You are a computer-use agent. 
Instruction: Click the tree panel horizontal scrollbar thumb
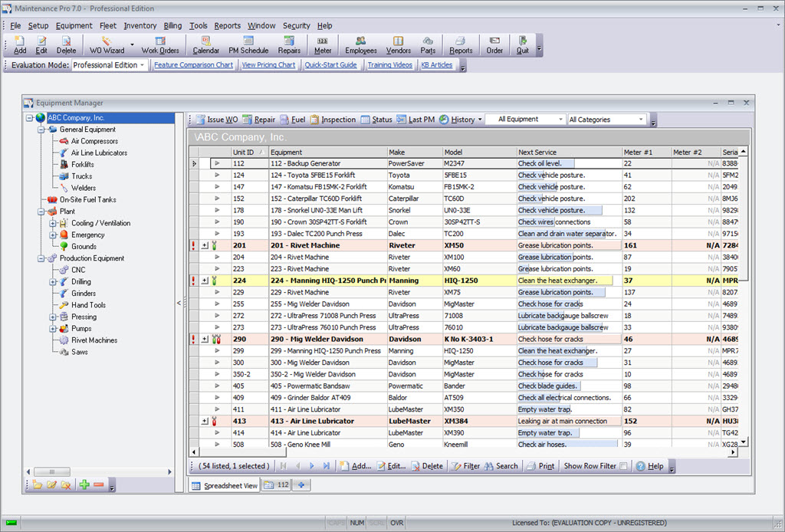click(x=52, y=471)
